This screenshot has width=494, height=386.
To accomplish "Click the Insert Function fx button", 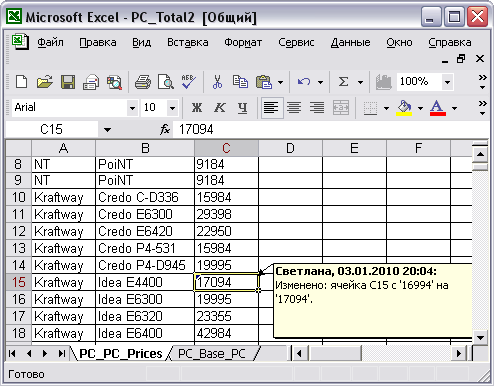I will (165, 129).
